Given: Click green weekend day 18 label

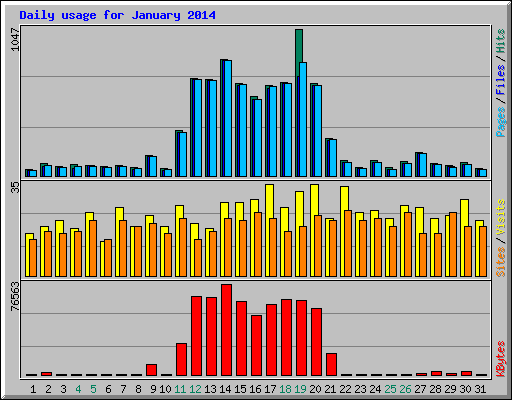Looking at the screenshot, I should pos(285,389).
